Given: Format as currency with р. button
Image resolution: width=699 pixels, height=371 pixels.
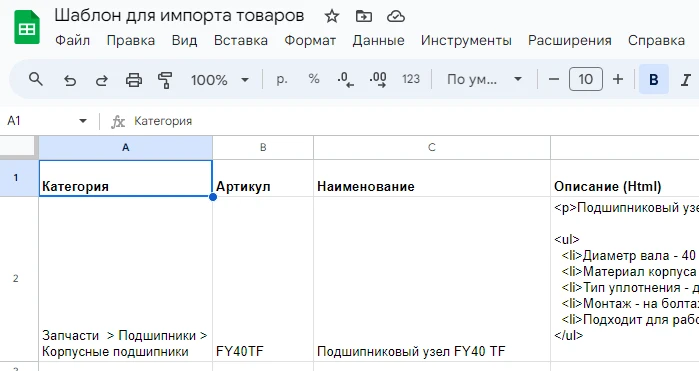Looking at the screenshot, I should (x=282, y=79).
